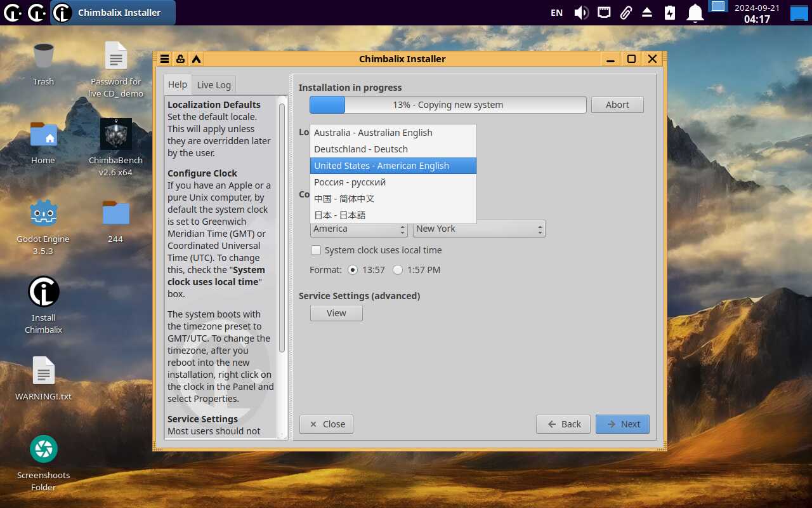Click the battery power tray icon

(x=670, y=13)
